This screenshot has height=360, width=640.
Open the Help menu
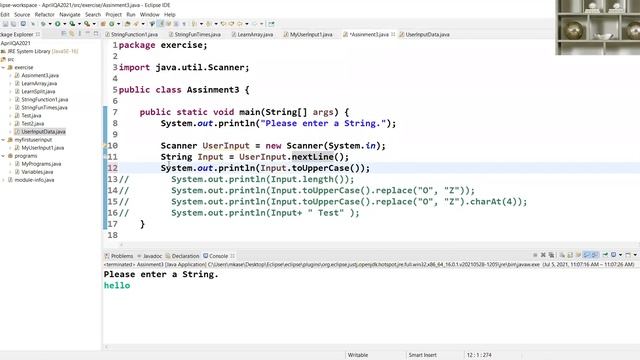click(x=169, y=14)
